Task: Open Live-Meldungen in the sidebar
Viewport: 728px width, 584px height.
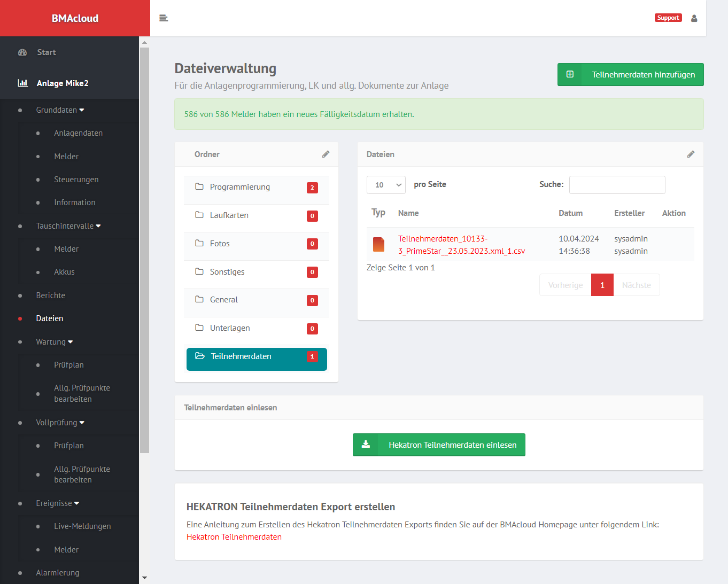Action: click(83, 526)
